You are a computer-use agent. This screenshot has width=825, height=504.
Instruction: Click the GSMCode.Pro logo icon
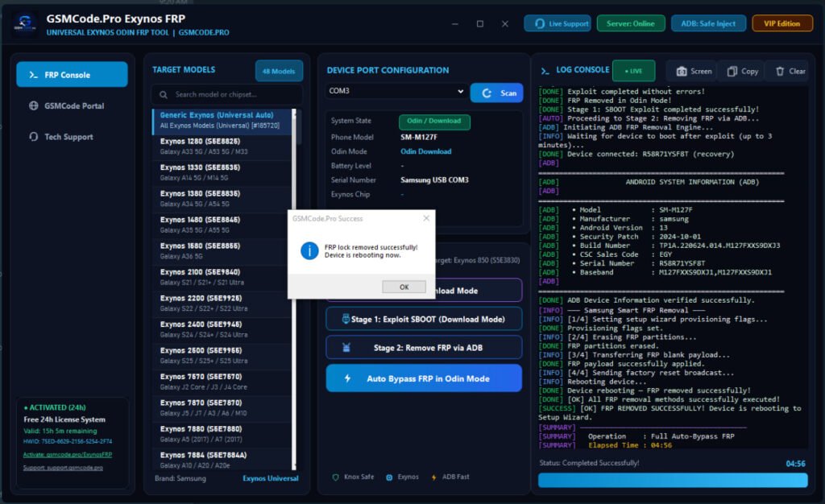25,24
